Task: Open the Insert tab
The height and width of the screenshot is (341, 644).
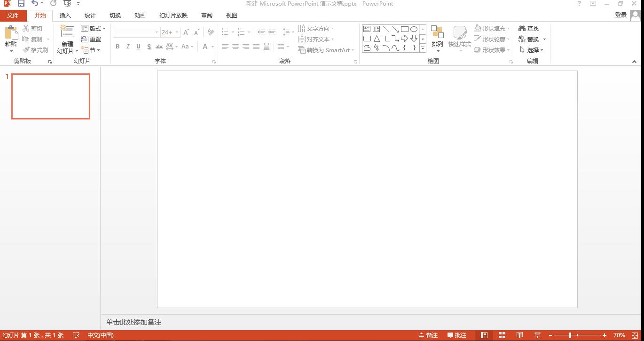Action: click(65, 16)
